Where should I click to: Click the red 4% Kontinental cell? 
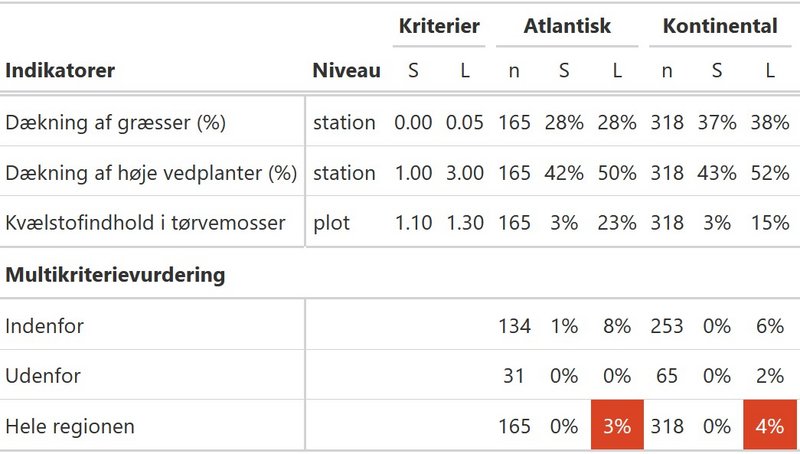pos(770,425)
